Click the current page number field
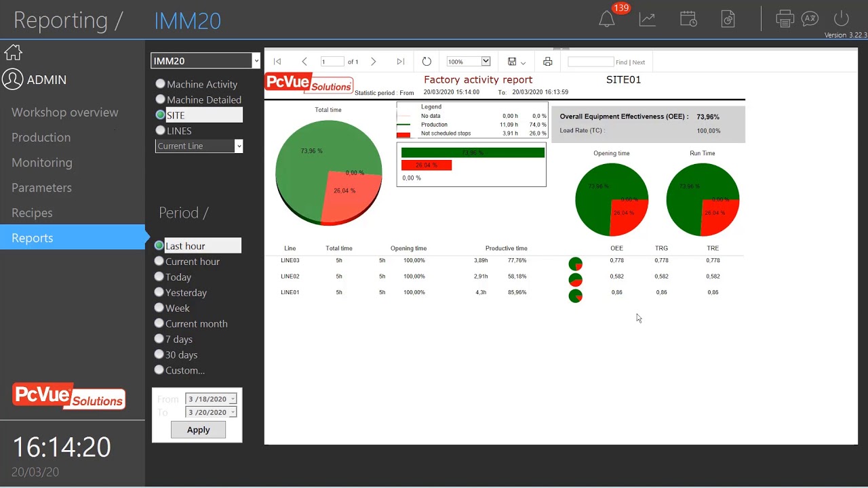 tap(332, 62)
